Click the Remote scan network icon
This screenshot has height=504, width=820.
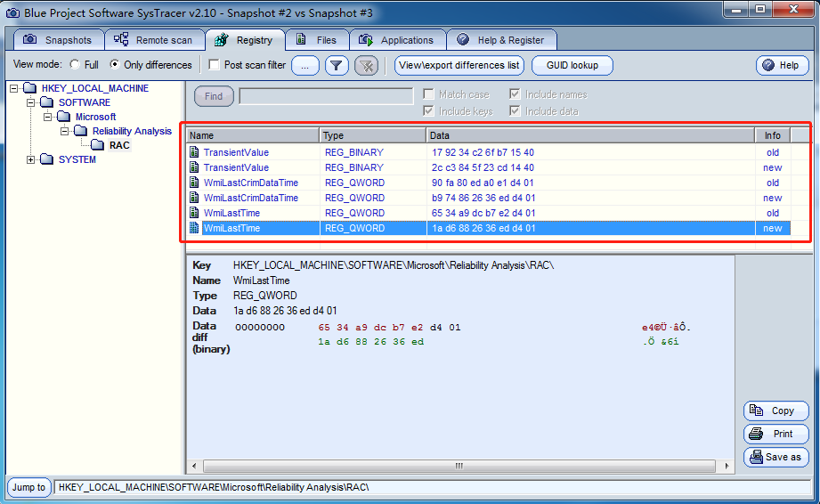pos(121,39)
